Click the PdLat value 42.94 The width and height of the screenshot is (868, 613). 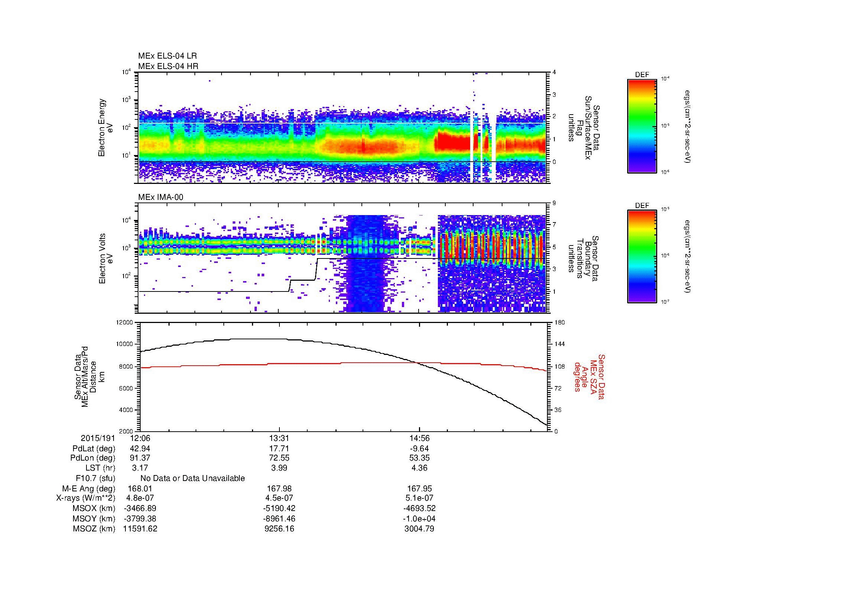[x=140, y=449]
